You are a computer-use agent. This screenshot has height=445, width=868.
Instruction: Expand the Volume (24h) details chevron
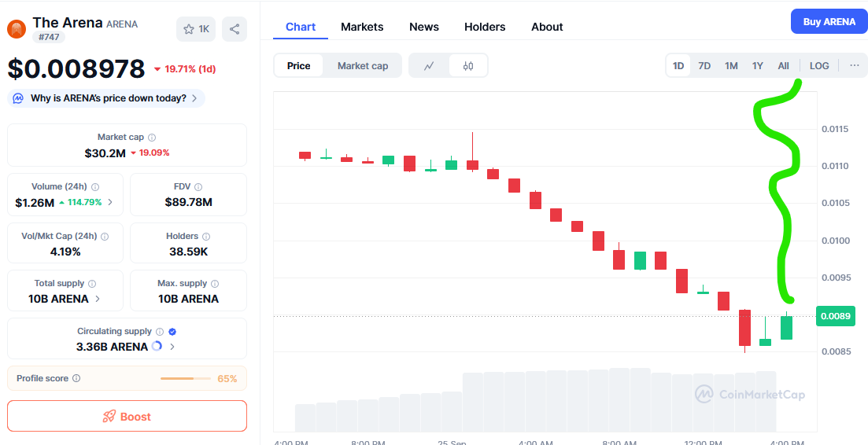click(x=110, y=203)
